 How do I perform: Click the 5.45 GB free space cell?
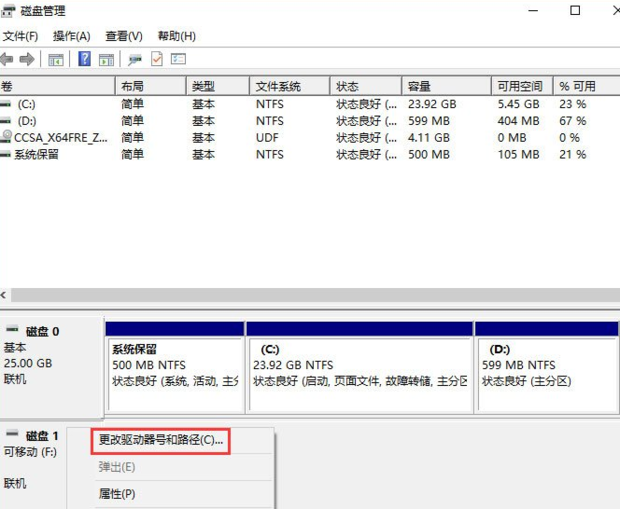(x=518, y=104)
